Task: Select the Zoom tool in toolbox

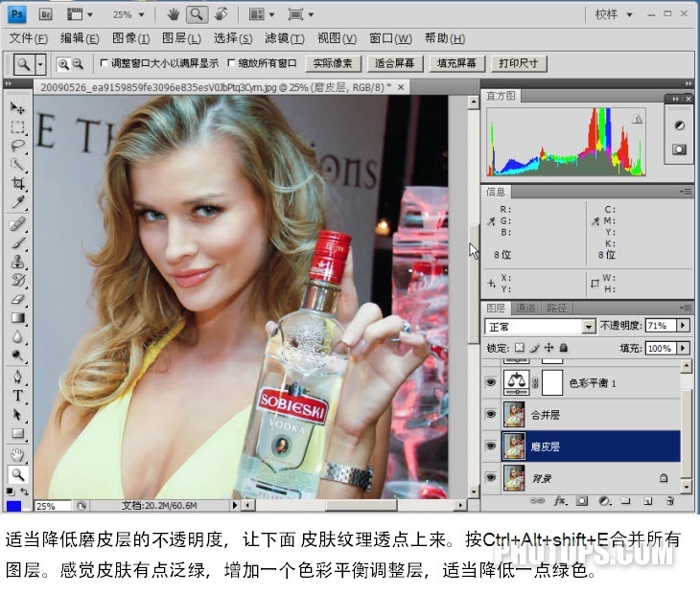Action: 17,474
